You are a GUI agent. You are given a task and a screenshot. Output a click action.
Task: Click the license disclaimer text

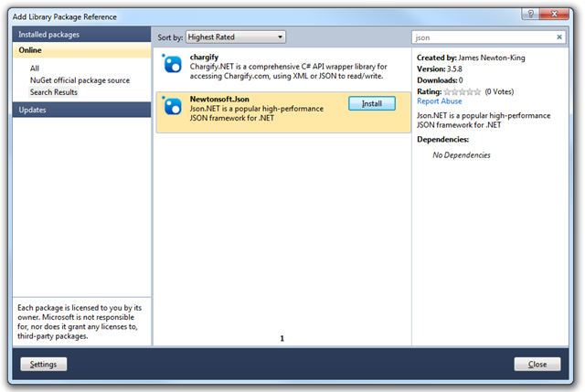click(x=80, y=322)
